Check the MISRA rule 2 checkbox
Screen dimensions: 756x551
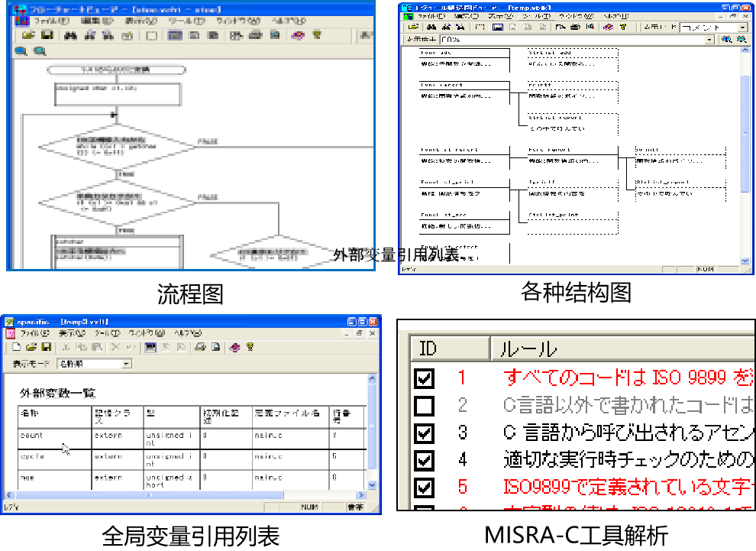[425, 406]
